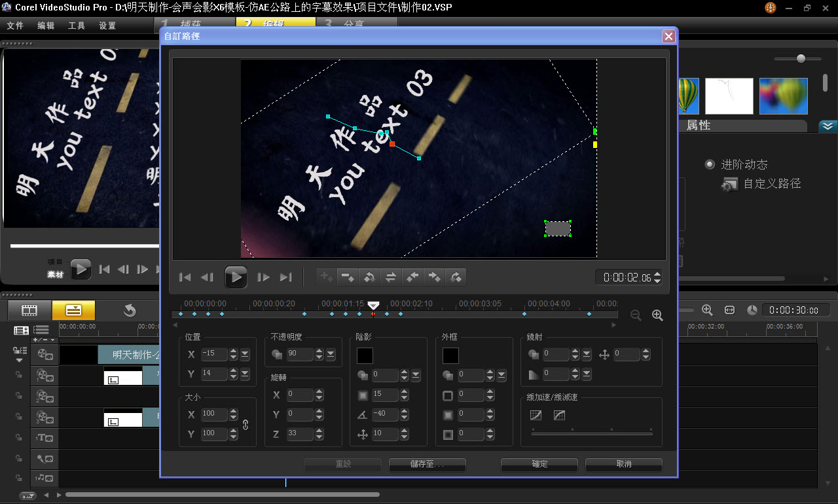This screenshot has width=838, height=504.
Task: Open the border opacity slider dropdown
Action: coord(501,375)
